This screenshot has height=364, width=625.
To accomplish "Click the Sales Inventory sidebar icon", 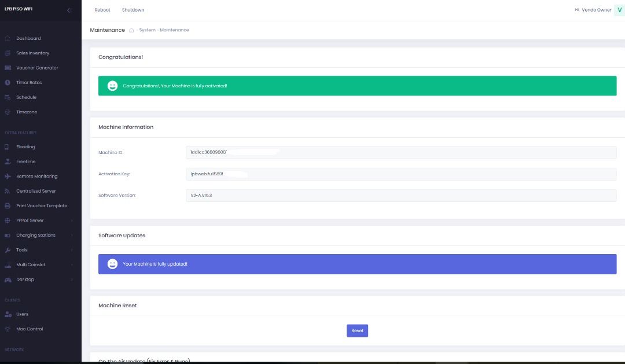I will (8, 53).
